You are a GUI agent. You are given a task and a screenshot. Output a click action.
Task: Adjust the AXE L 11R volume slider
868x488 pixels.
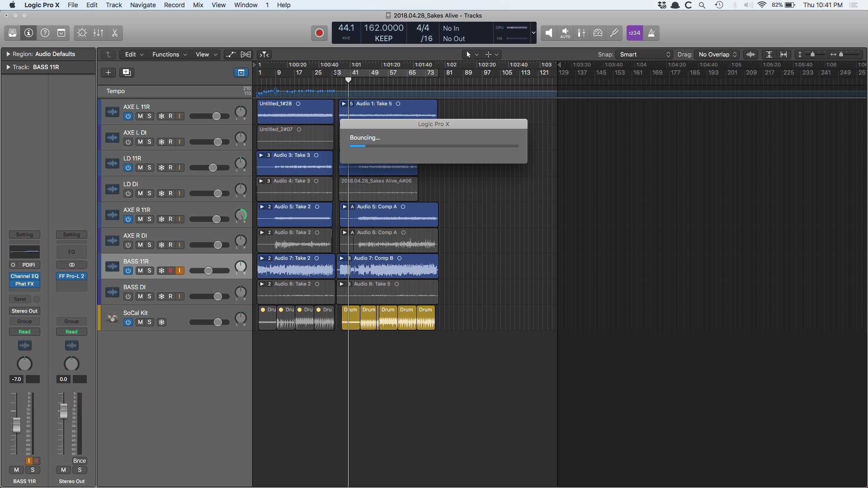(x=217, y=117)
